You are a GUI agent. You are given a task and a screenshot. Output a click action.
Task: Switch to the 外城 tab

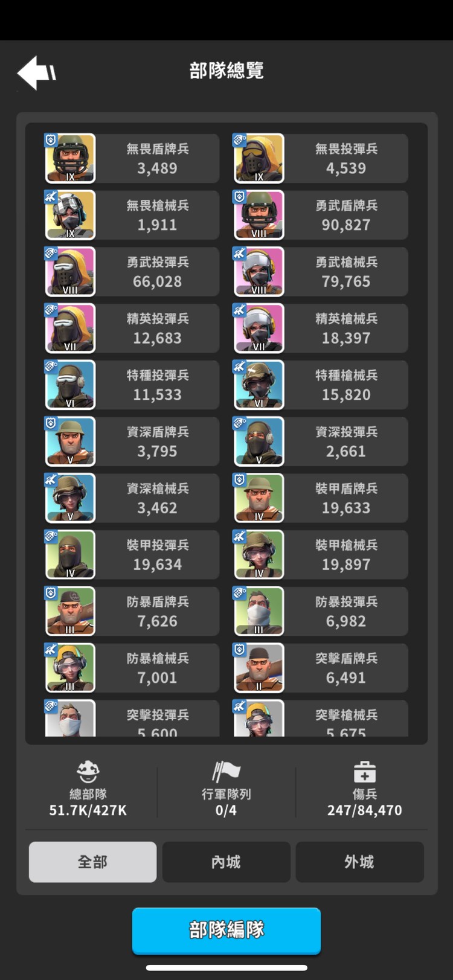[359, 862]
